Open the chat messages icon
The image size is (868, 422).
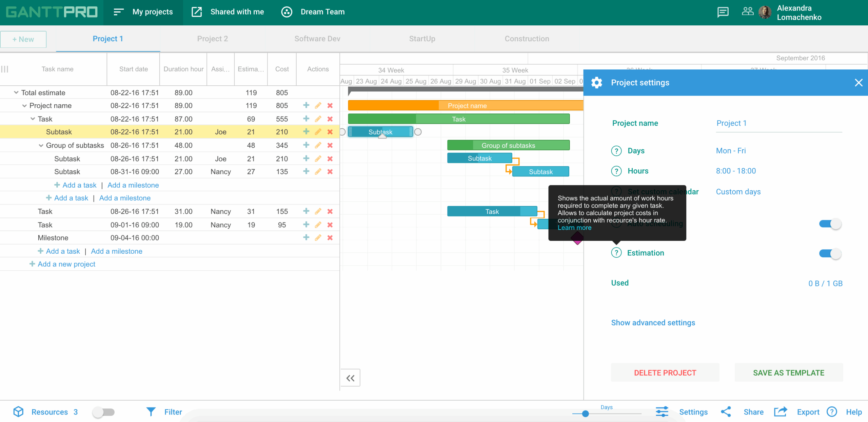click(723, 12)
